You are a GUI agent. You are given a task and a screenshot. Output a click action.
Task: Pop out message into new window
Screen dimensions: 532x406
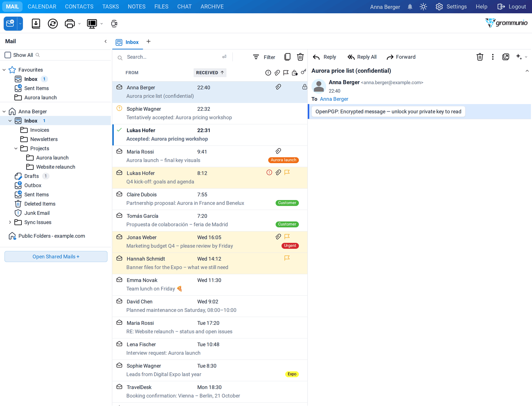coord(506,57)
